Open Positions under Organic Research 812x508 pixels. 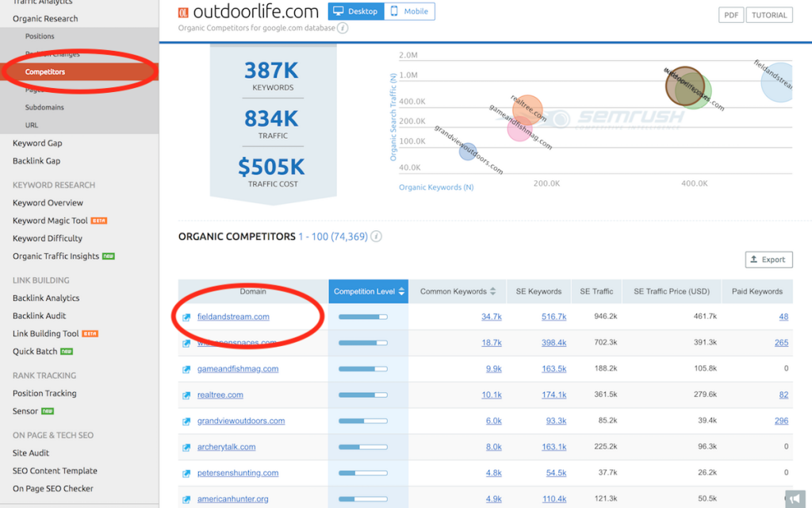coord(40,37)
